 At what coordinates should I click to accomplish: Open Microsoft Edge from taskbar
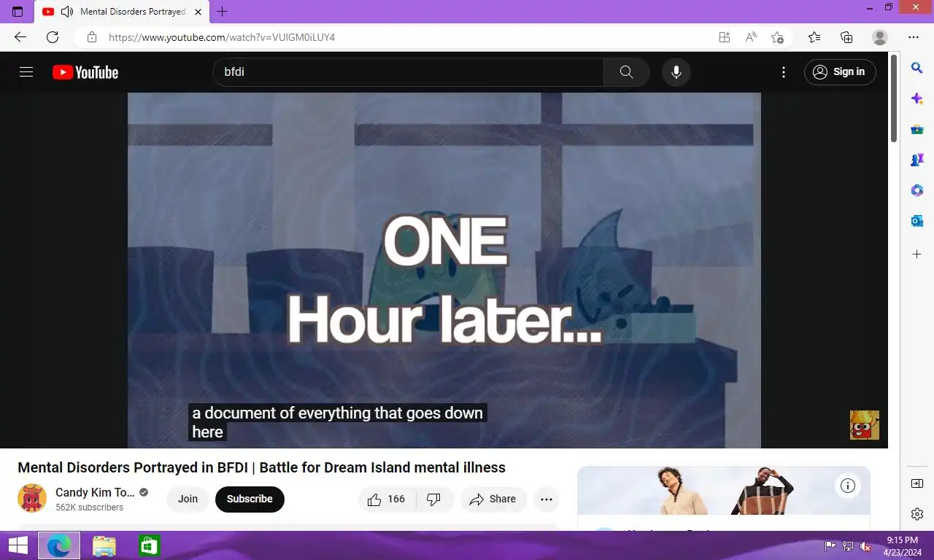point(59,545)
